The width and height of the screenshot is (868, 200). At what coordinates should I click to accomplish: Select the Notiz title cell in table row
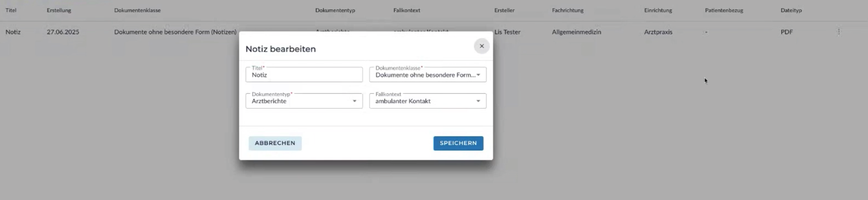(13, 32)
